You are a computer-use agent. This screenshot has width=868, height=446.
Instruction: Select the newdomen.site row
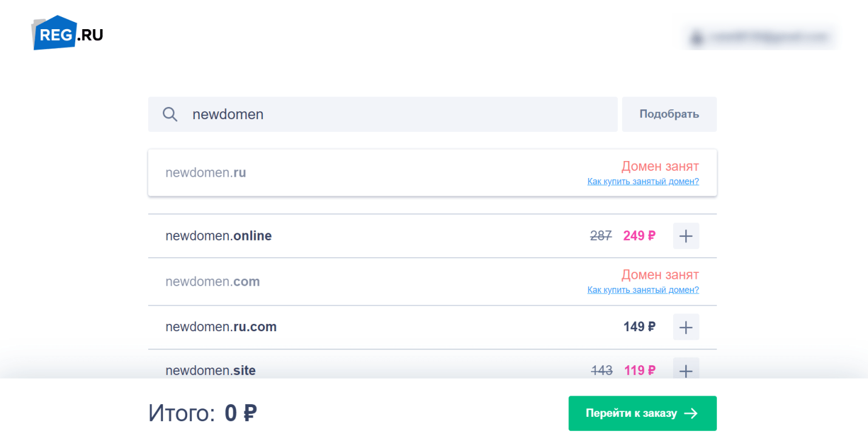[432, 366]
